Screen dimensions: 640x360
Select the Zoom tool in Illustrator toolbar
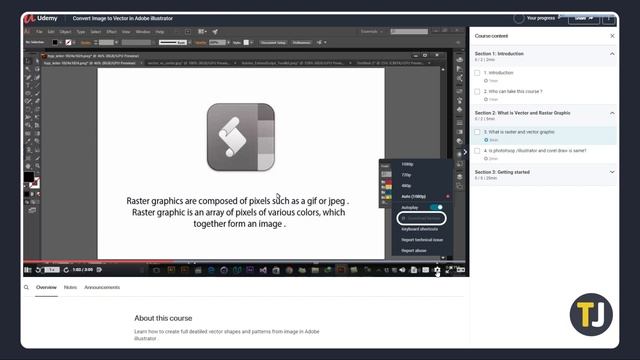(37, 166)
